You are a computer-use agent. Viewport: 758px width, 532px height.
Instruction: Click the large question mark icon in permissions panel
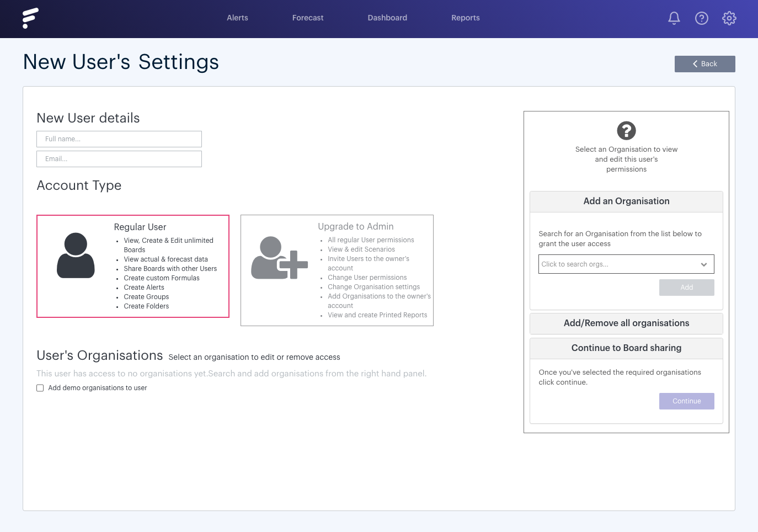click(x=626, y=131)
